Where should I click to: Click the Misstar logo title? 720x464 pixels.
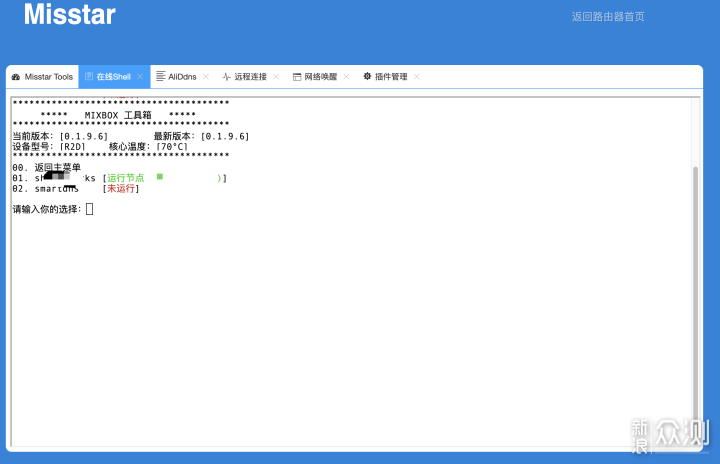click(70, 14)
